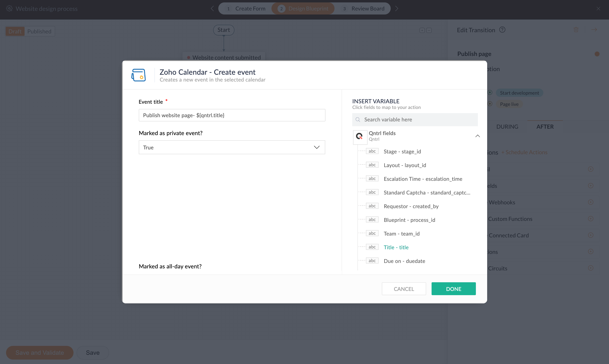The width and height of the screenshot is (609, 364).
Task: Click the Zoho Calendar icon in dialog header
Action: pos(138,75)
